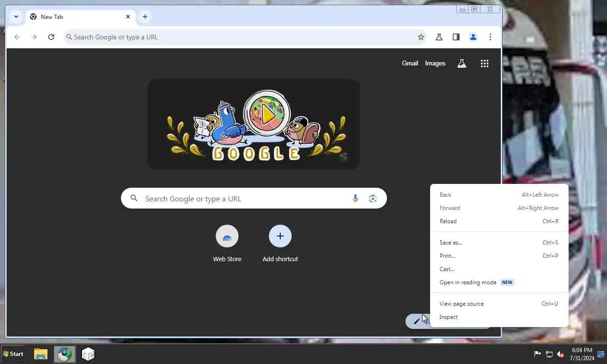Open the Images link
Viewport: 607px width, 364px height.
[x=435, y=63]
